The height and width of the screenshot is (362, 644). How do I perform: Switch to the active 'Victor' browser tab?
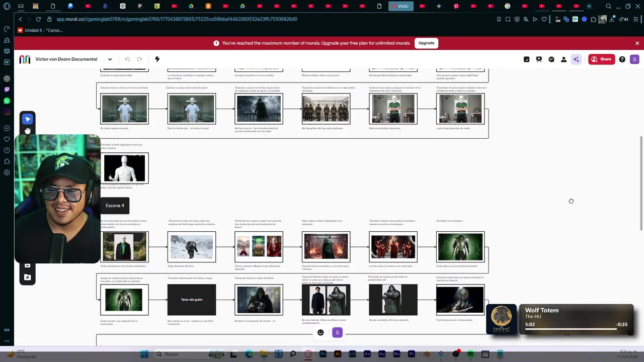[x=400, y=6]
